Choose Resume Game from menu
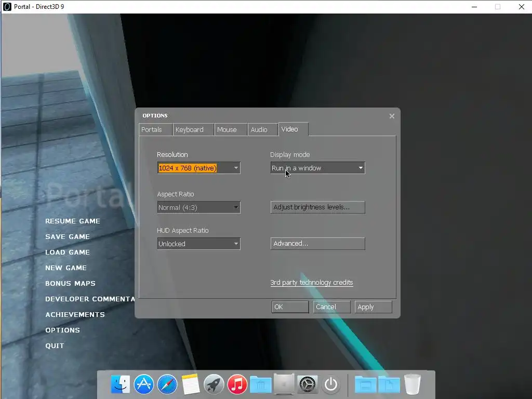The height and width of the screenshot is (399, 532). [x=73, y=221]
